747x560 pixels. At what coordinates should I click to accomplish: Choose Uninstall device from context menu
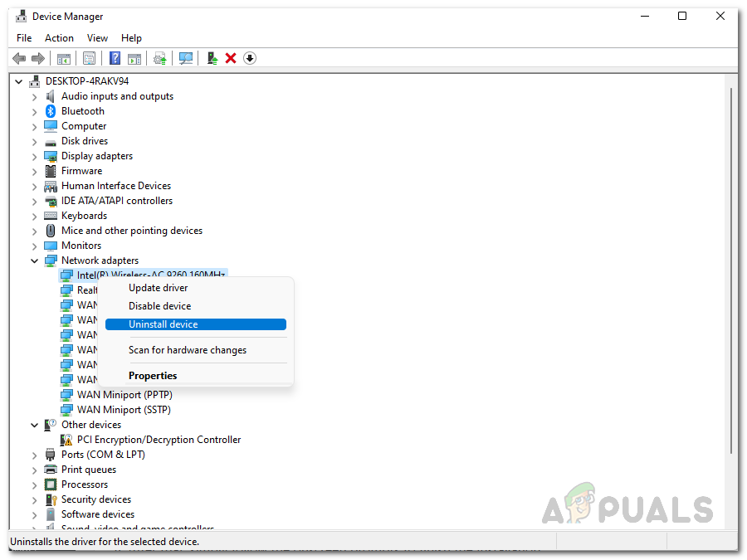click(x=196, y=324)
